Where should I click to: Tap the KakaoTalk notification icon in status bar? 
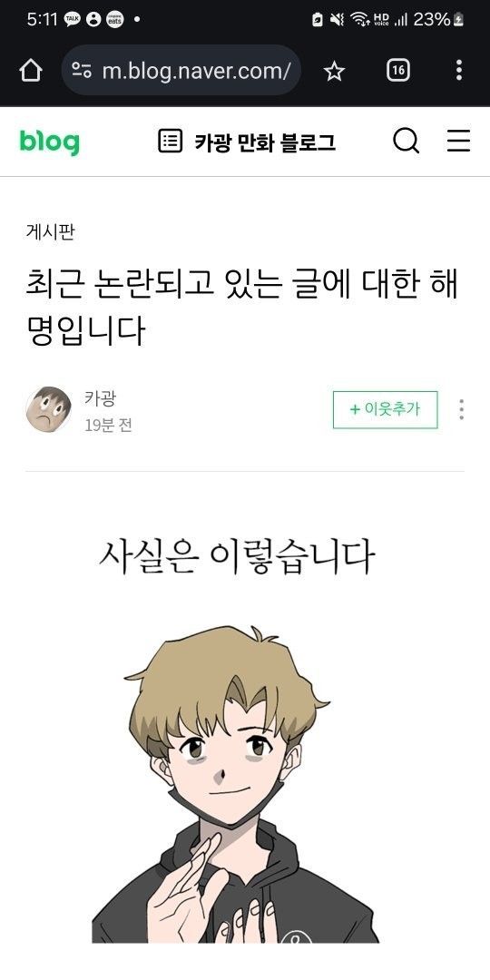pos(72,19)
